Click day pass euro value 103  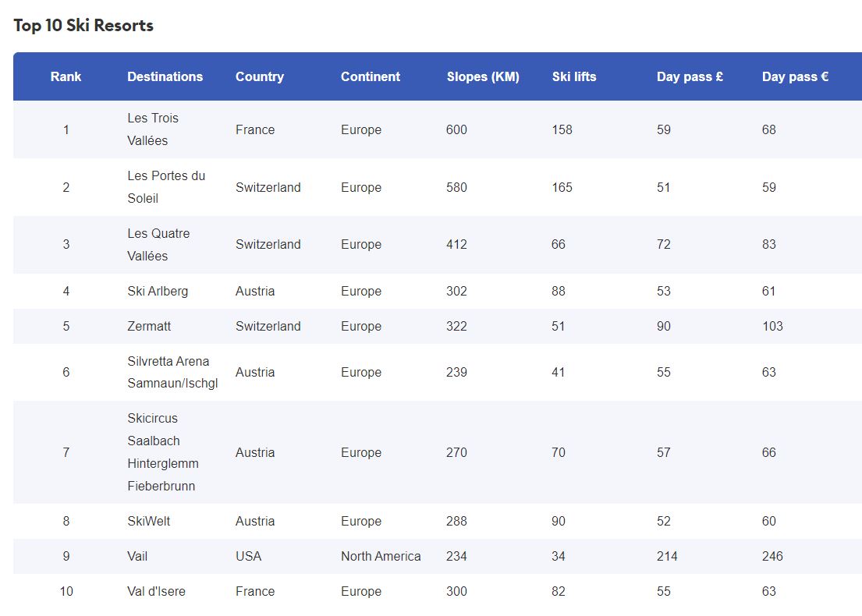[772, 326]
